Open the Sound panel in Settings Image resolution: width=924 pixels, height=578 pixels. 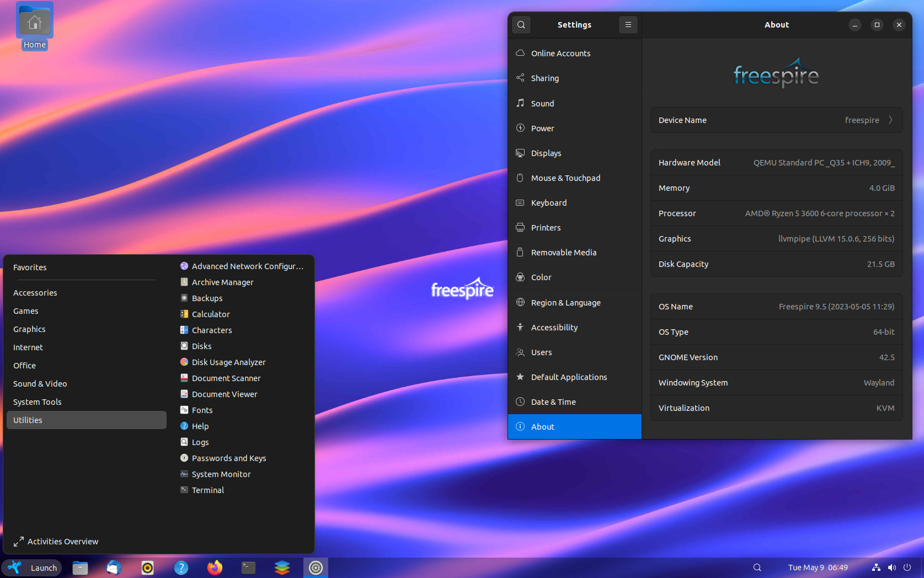(575, 103)
